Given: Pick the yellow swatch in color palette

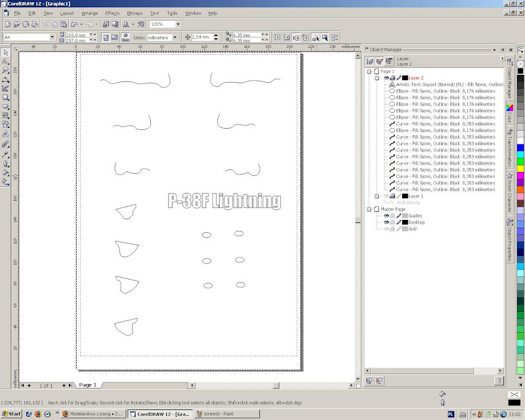Looking at the screenshot, I should (x=520, y=169).
